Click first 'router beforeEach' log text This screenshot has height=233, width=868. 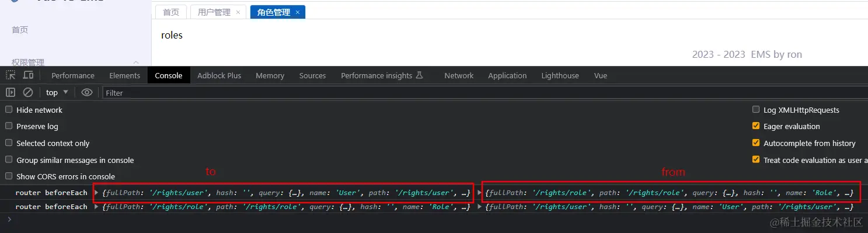(x=51, y=193)
